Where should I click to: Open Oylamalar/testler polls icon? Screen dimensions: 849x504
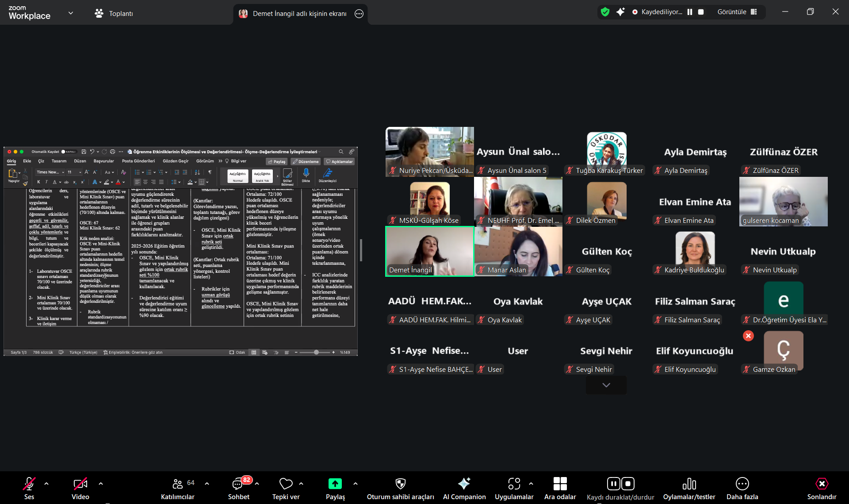tap(689, 484)
